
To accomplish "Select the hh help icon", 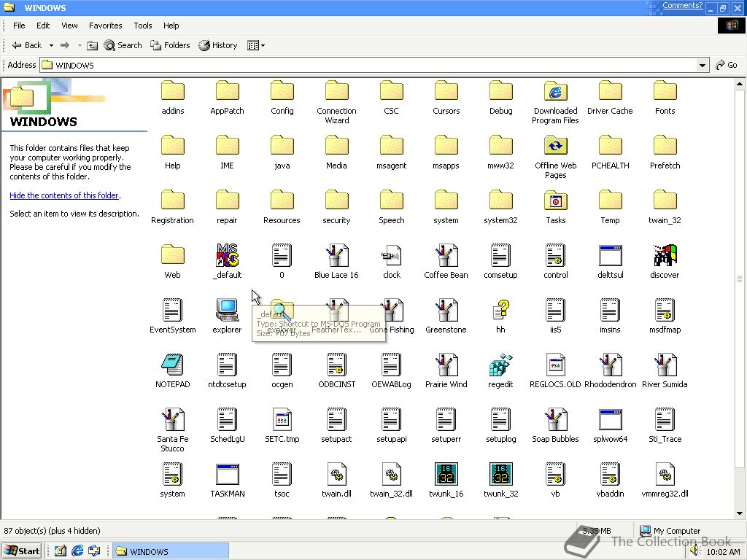I will [500, 311].
